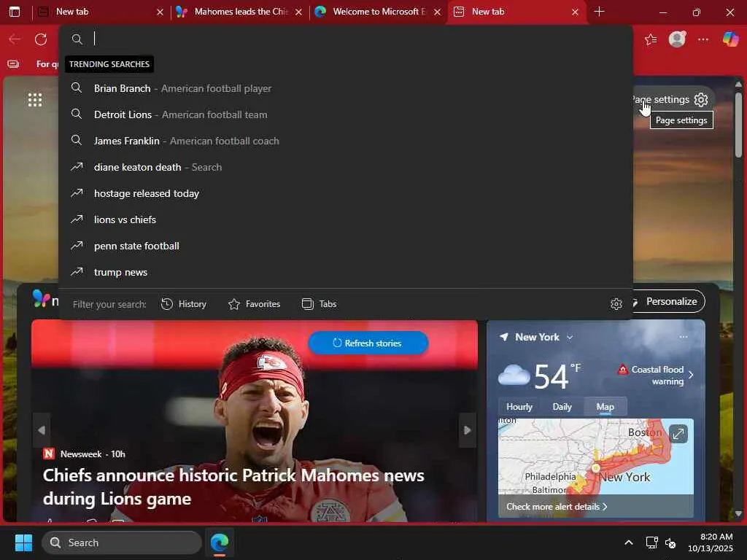Select the Map weather tab

click(x=605, y=407)
